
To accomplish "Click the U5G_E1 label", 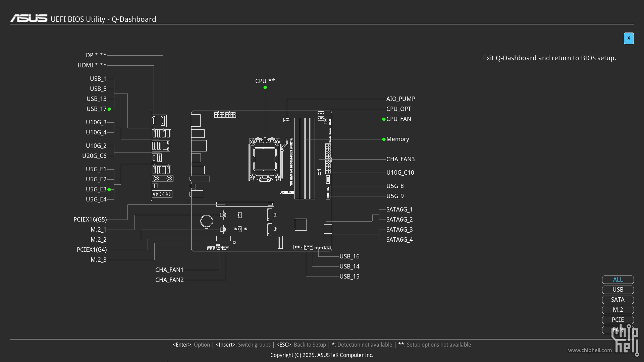I will tap(96, 169).
